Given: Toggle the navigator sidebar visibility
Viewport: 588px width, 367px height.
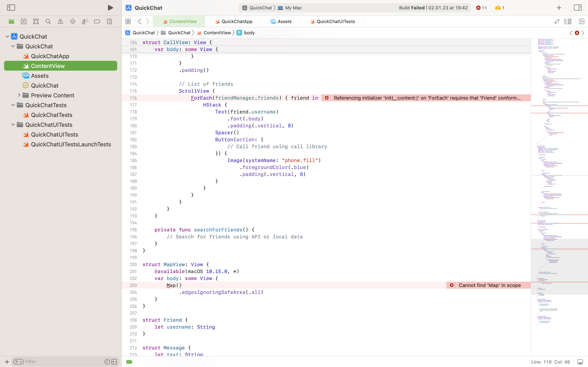Looking at the screenshot, I should pyautogui.click(x=11, y=8).
